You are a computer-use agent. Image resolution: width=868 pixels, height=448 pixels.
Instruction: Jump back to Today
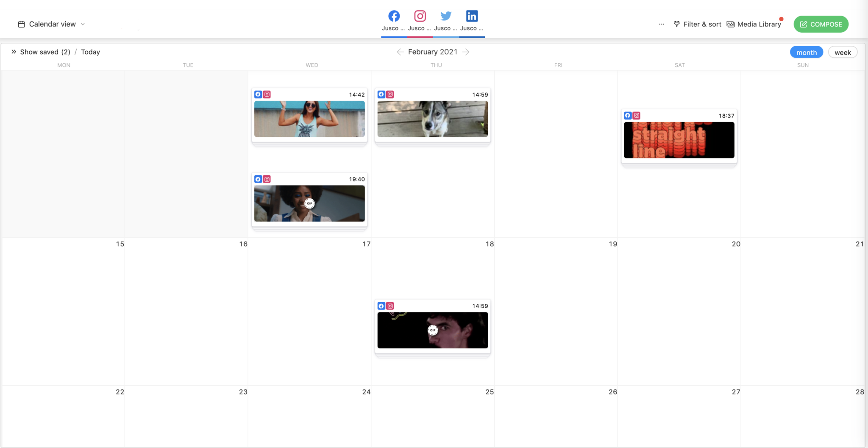tap(90, 52)
